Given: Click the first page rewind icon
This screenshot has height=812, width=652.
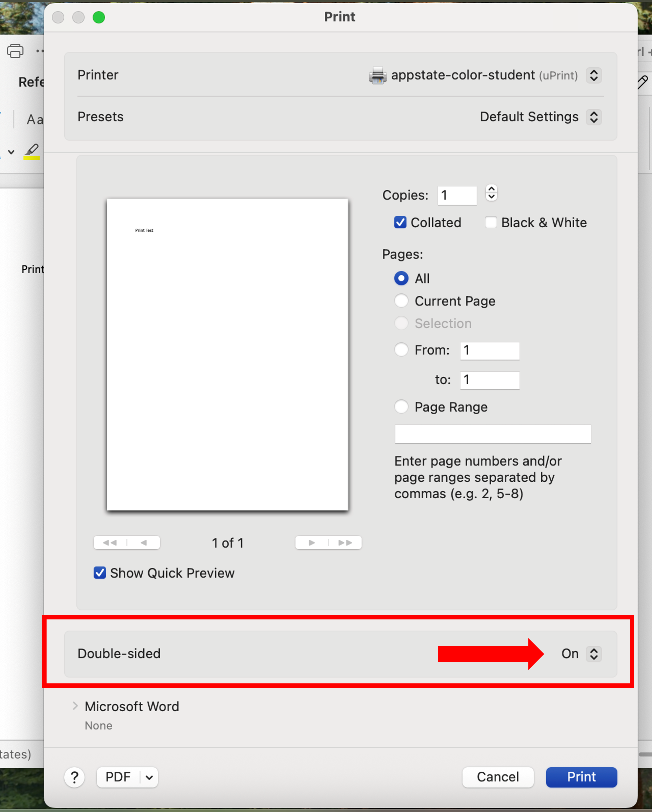Looking at the screenshot, I should click(110, 543).
